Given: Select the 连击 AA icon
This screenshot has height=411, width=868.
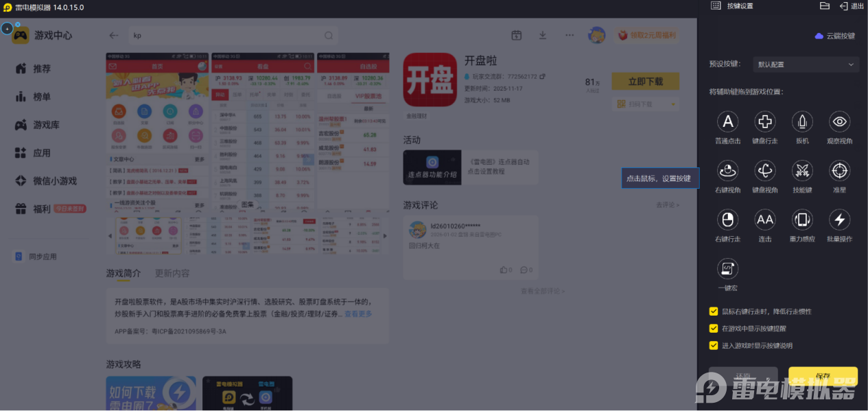Looking at the screenshot, I should coord(765,220).
